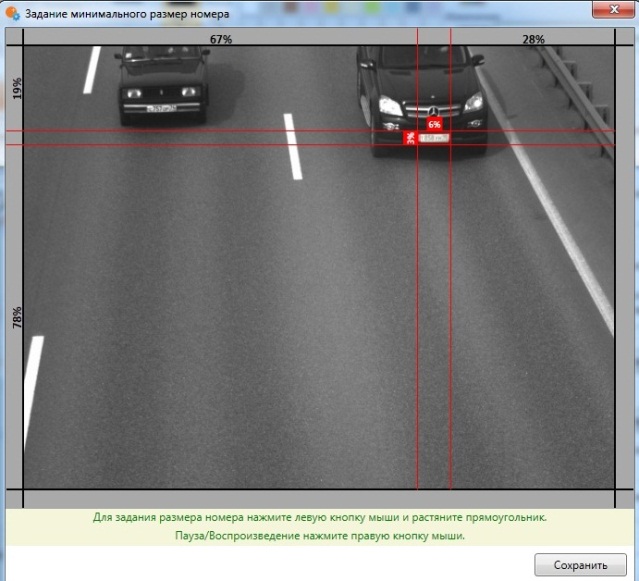This screenshot has width=639, height=581.
Task: Click the 67% label on top ruler
Action: (x=221, y=39)
